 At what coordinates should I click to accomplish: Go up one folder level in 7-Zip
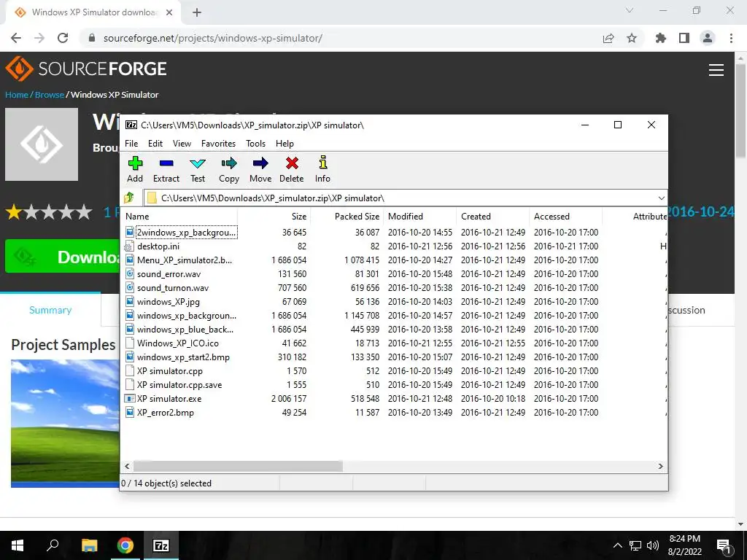click(x=129, y=198)
